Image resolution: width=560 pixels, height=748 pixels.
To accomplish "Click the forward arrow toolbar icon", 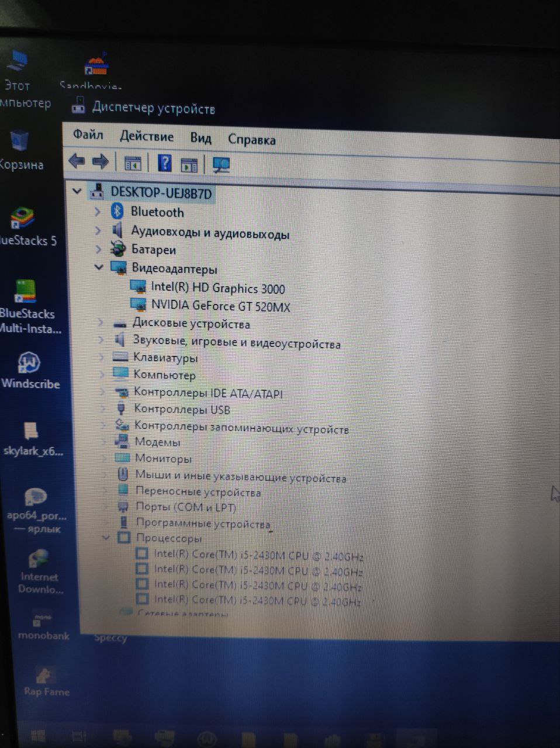I will [x=101, y=161].
